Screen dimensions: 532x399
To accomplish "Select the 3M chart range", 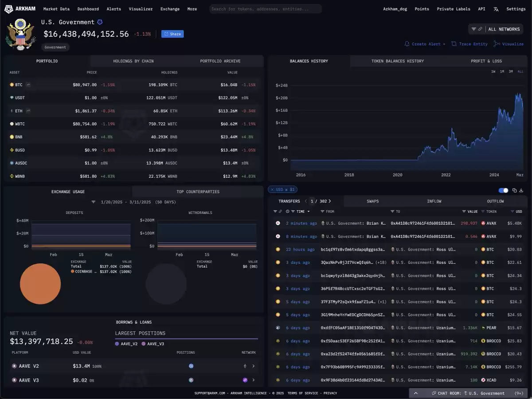I will tap(511, 71).
